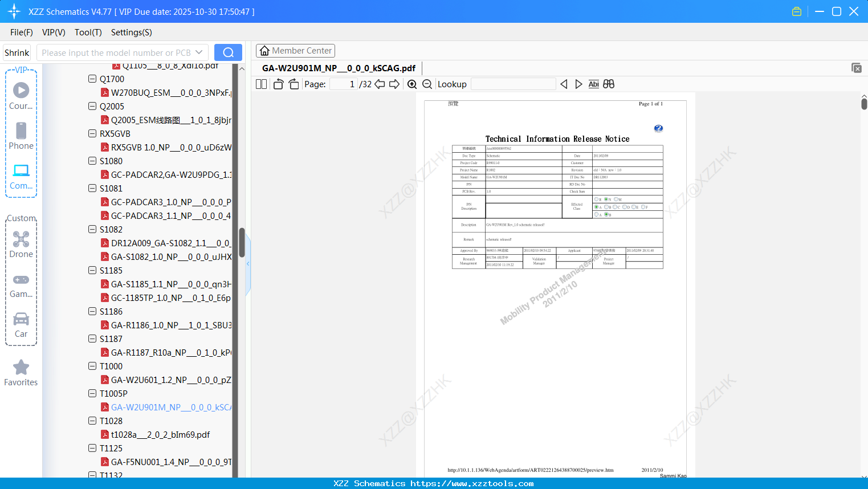
Task: Select the Computer category icon
Action: point(21,176)
